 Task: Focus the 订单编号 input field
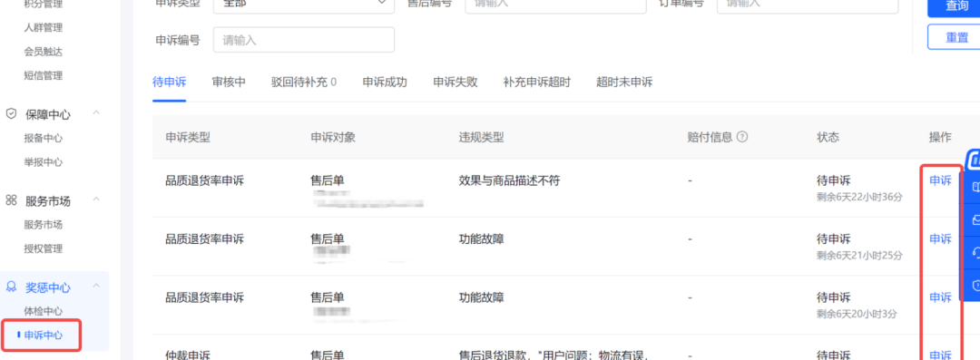coord(808,5)
